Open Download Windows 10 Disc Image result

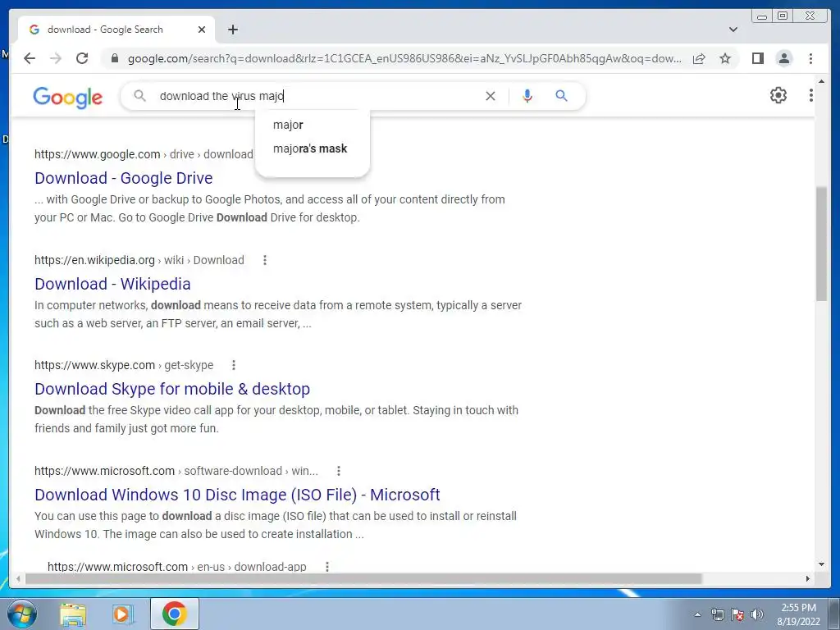click(x=237, y=495)
